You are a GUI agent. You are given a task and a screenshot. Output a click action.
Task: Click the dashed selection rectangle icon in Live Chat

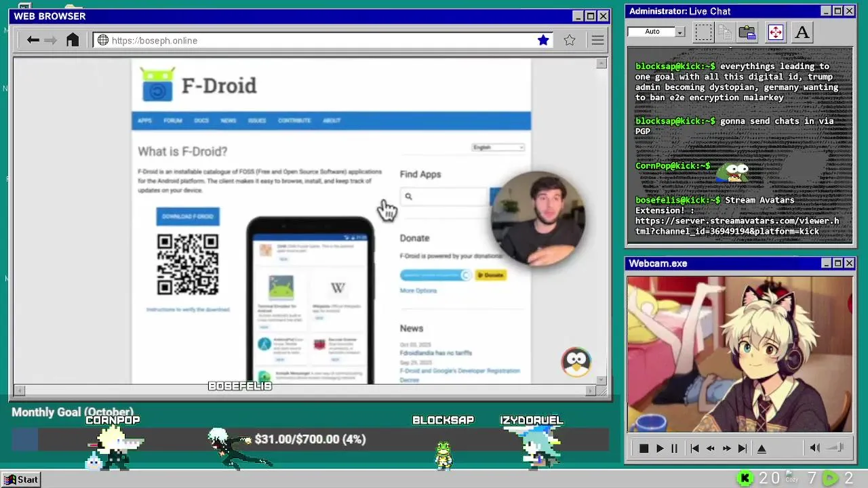(x=703, y=32)
